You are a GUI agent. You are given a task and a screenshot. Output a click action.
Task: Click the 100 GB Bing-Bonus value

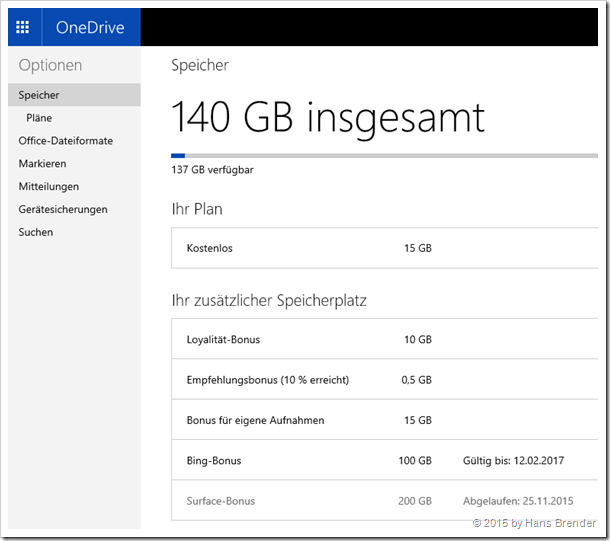[x=415, y=461]
